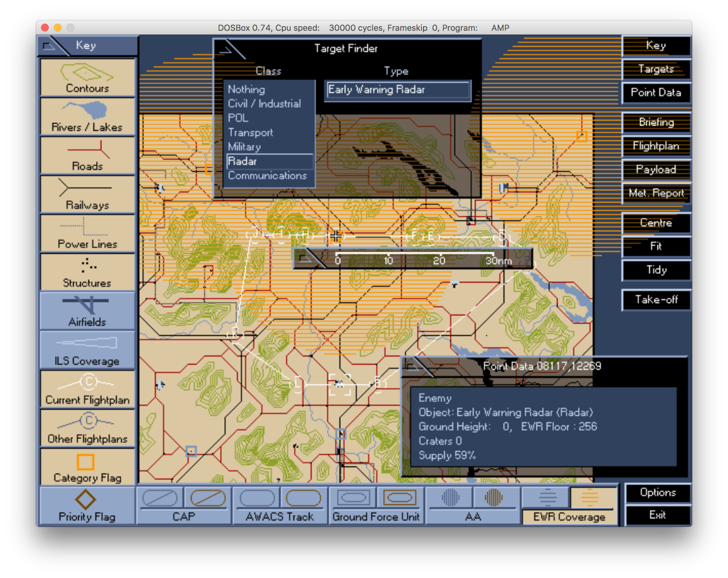The height and width of the screenshot is (578, 728).
Task: Open the Options menu
Action: tap(658, 492)
